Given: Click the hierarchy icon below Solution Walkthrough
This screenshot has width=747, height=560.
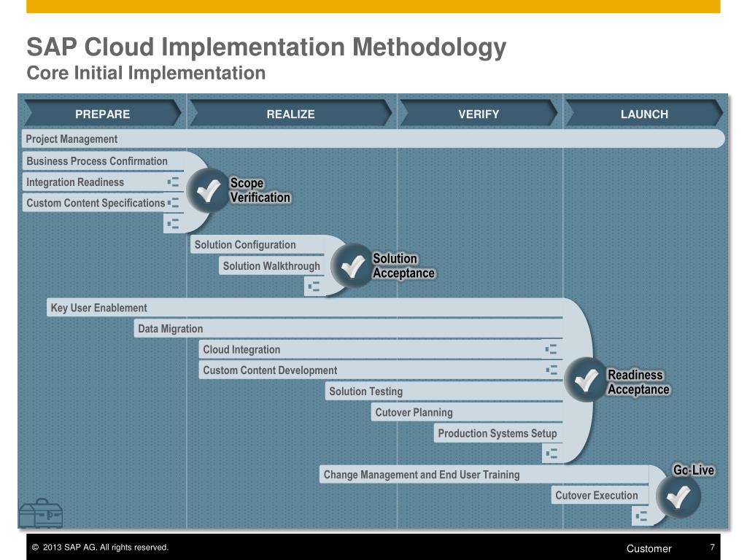Looking at the screenshot, I should point(314,287).
